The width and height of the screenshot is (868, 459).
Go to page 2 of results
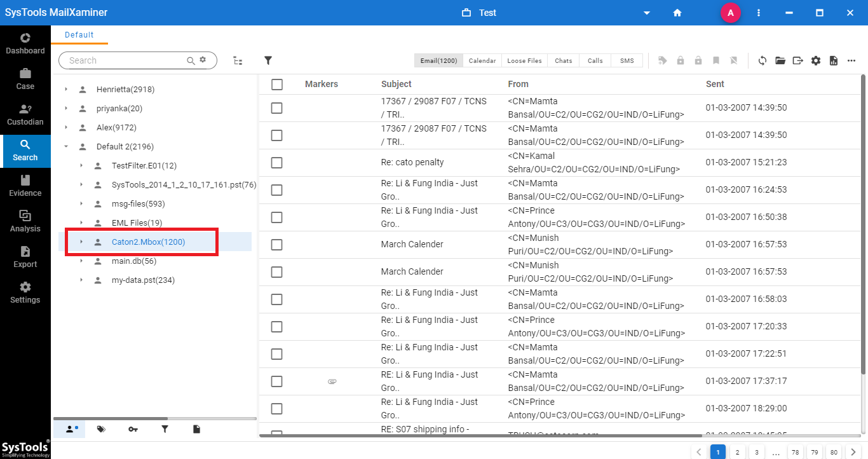click(x=737, y=452)
